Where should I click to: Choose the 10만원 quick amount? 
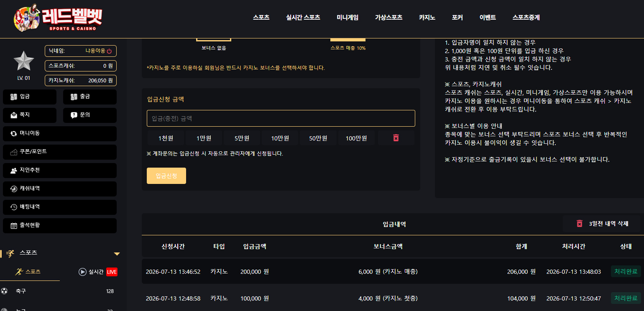pyautogui.click(x=280, y=138)
